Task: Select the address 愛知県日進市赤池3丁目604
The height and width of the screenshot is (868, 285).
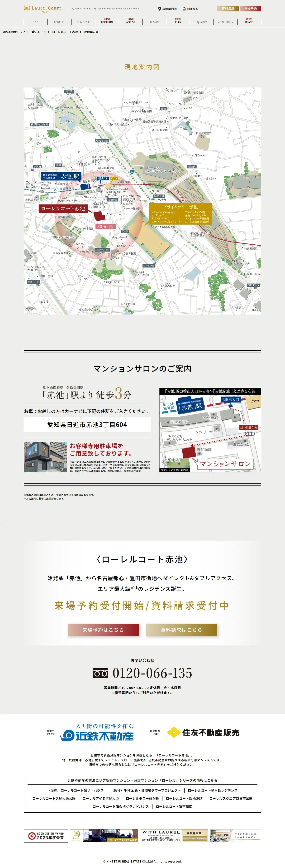Action: (87, 425)
